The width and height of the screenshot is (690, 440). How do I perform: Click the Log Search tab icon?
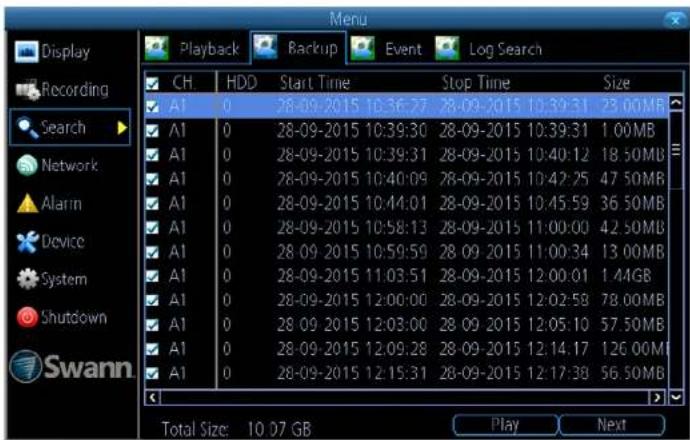point(447,48)
